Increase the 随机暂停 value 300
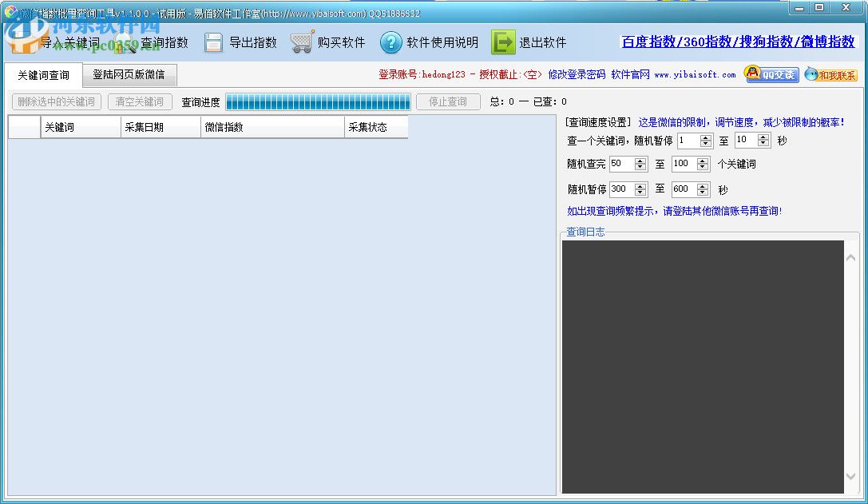The image size is (868, 504). click(640, 186)
